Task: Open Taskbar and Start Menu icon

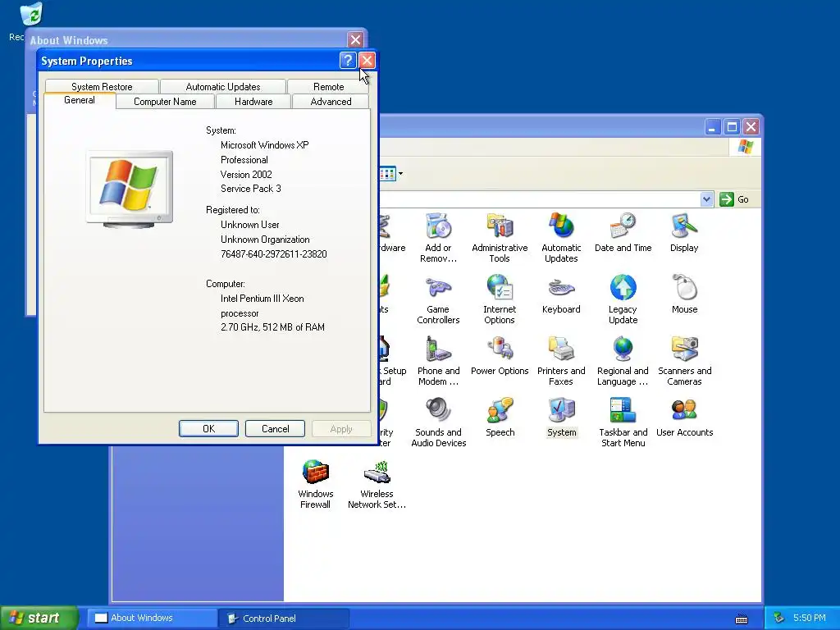Action: point(623,422)
